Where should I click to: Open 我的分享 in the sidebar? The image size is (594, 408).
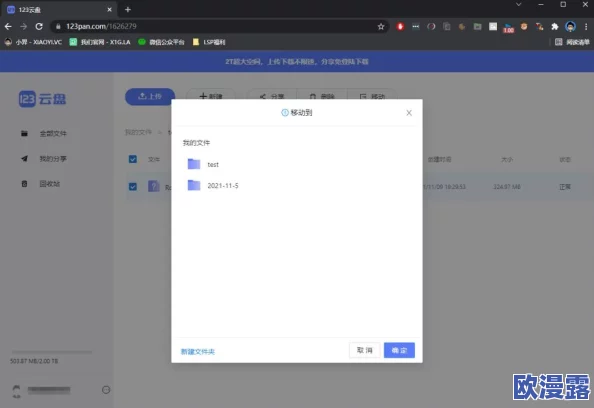[53, 159]
